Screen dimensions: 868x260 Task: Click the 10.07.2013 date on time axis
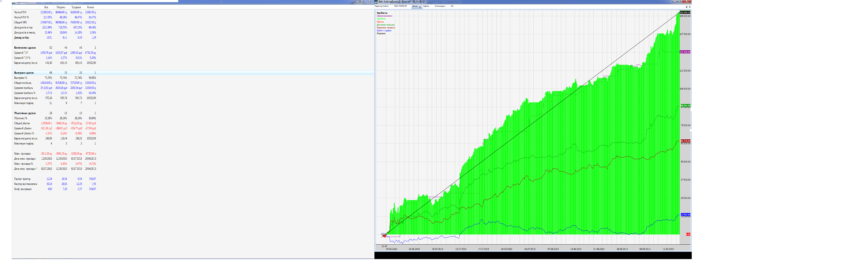pyautogui.click(x=461, y=249)
